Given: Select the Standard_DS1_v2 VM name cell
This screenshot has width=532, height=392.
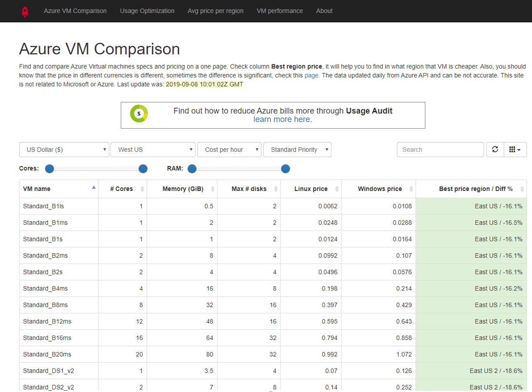Looking at the screenshot, I should pyautogui.click(x=59, y=371).
